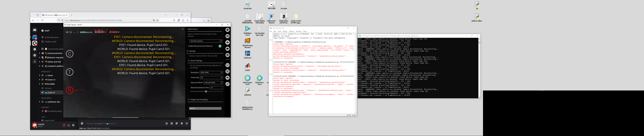Screen dimensions: 644x136
Task: Open a new Firefox tab with plus button
Action: [x=71, y=15]
